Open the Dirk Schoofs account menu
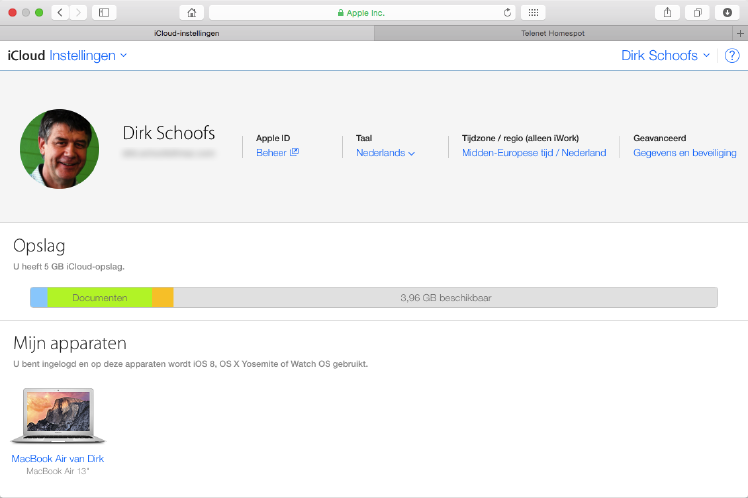Viewport: 748px width, 498px height. tap(665, 55)
